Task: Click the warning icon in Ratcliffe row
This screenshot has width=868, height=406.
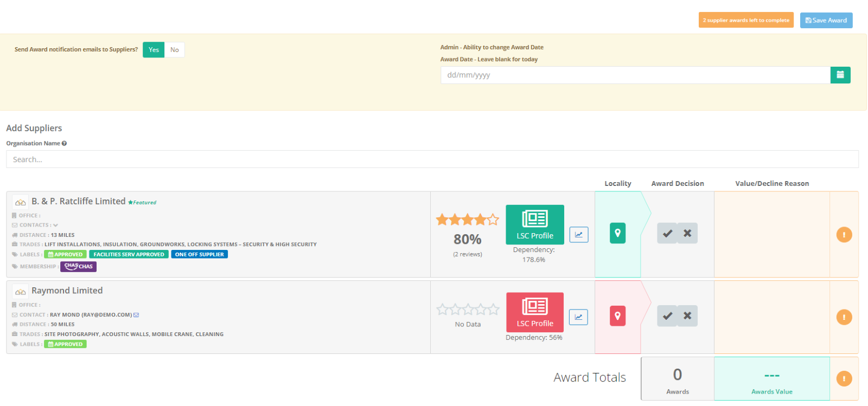Action: tap(844, 235)
